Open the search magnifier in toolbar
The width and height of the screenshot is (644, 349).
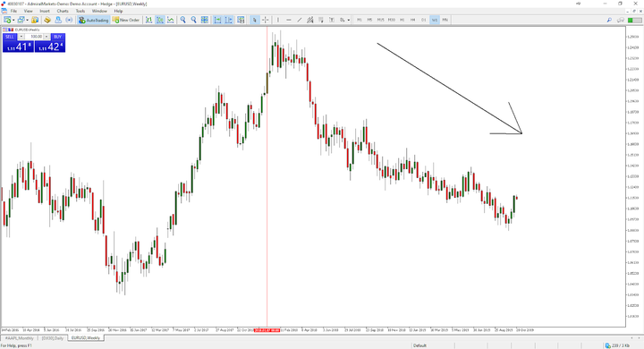pos(609,20)
